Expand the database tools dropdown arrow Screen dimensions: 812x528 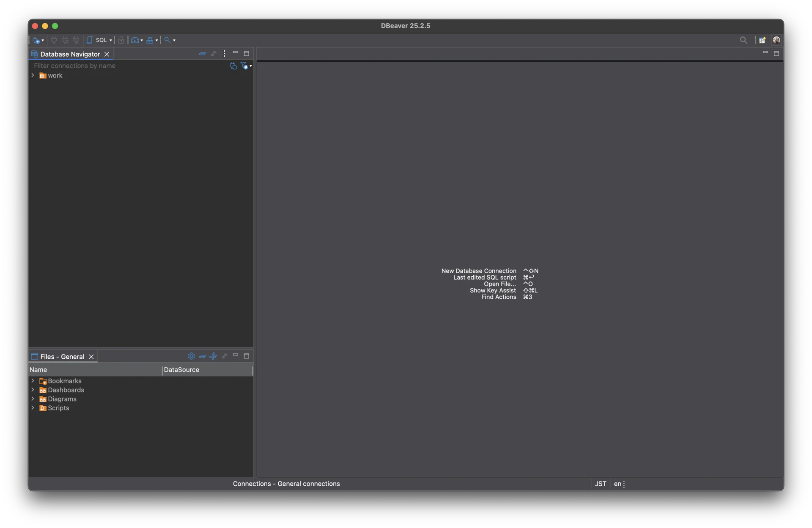[x=156, y=41]
